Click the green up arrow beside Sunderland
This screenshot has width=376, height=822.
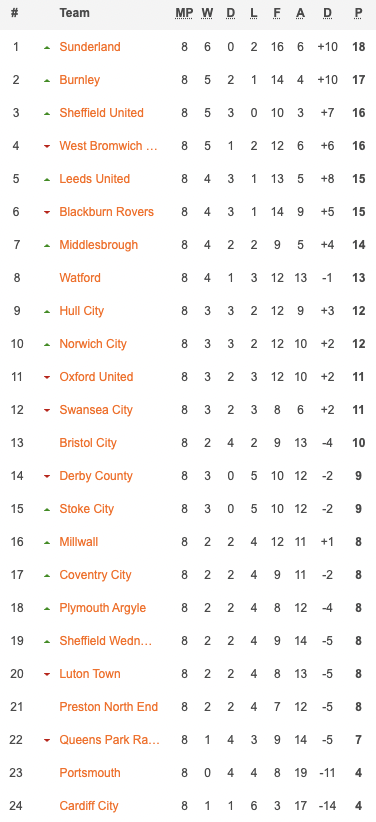pyautogui.click(x=47, y=47)
